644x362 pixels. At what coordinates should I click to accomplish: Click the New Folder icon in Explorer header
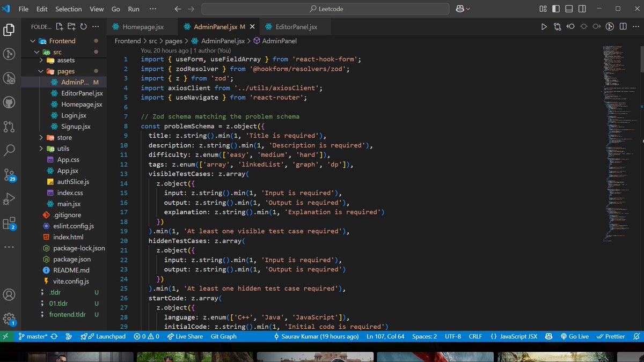click(x=71, y=26)
